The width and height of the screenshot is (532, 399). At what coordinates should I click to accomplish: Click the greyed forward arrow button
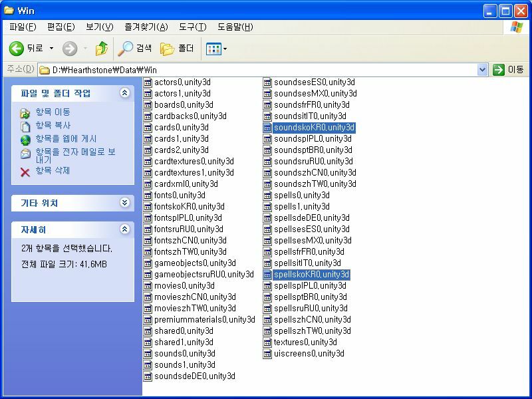[x=70, y=49]
